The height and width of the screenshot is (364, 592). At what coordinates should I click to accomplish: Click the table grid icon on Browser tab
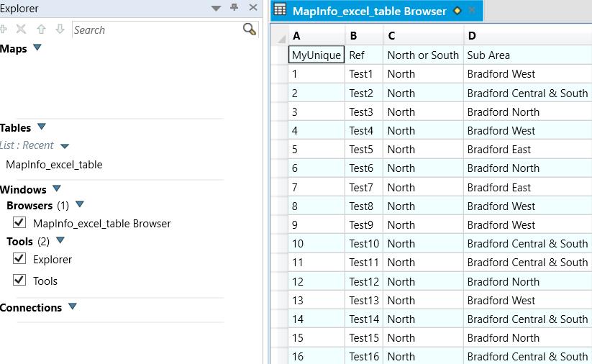tap(281, 11)
